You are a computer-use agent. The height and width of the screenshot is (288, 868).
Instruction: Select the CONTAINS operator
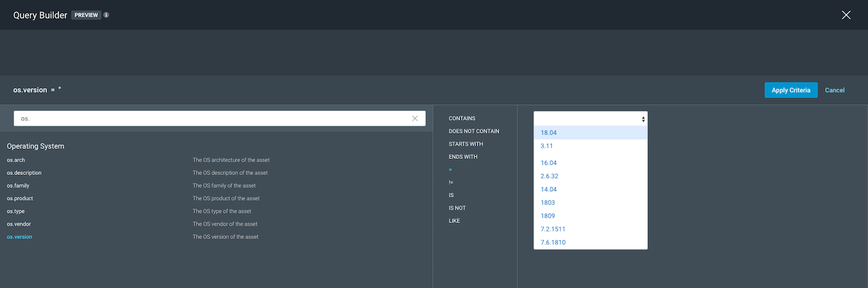pos(462,118)
